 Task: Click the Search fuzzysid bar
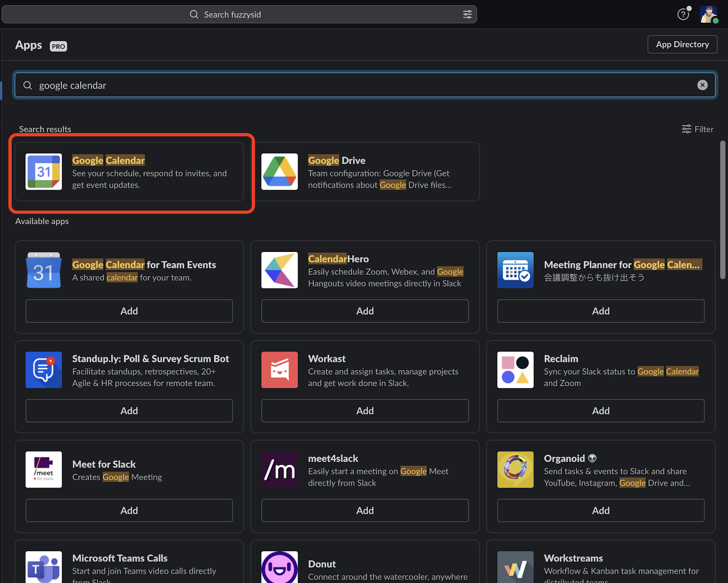(239, 15)
